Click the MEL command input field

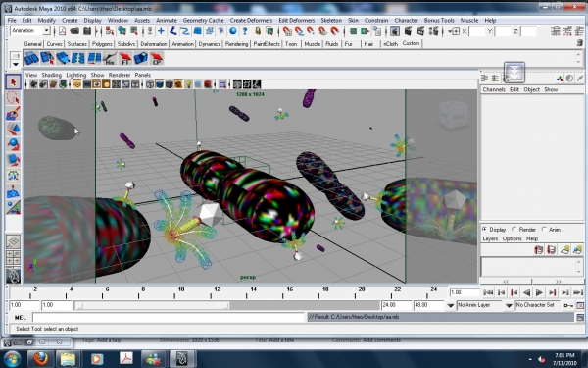169,318
